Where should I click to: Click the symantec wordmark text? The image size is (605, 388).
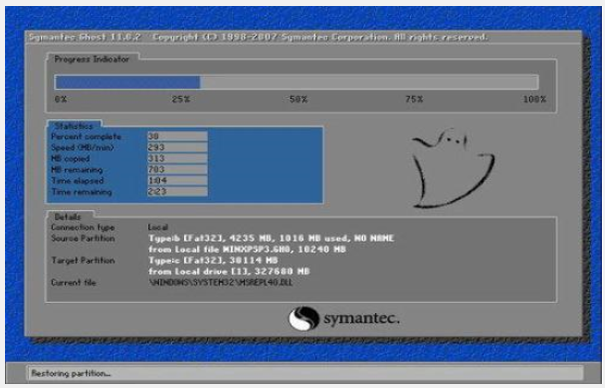[x=362, y=319]
